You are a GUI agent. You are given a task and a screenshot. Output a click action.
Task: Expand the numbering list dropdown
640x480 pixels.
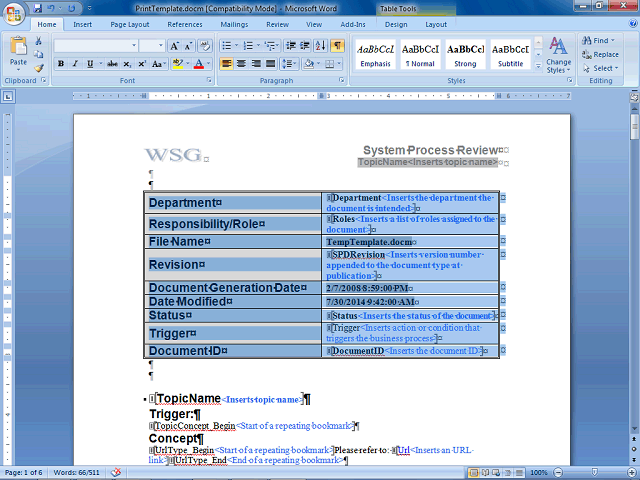pyautogui.click(x=259, y=46)
